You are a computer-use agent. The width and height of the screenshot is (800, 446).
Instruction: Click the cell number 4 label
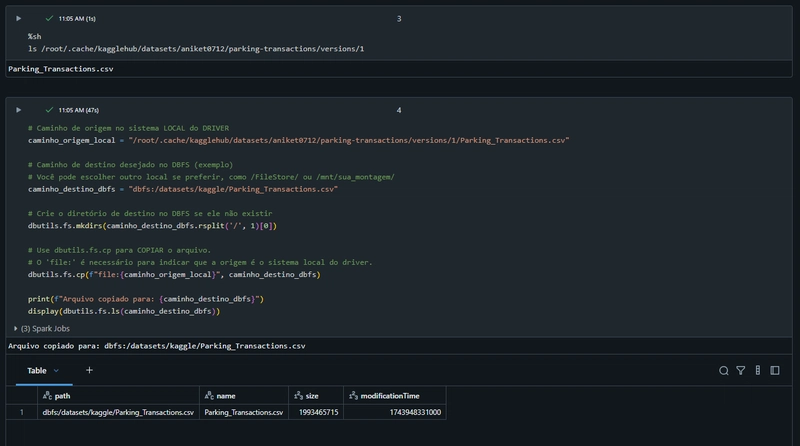[x=399, y=110]
